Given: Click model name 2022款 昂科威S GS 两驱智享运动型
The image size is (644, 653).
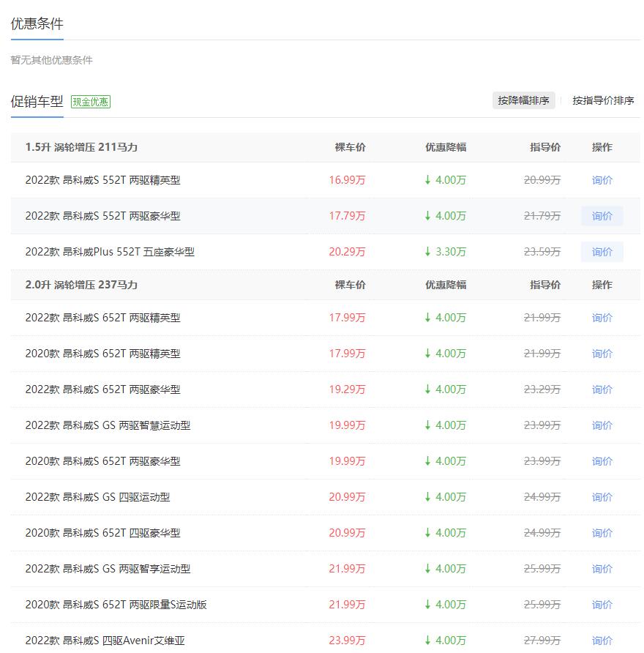Looking at the screenshot, I should [108, 569].
